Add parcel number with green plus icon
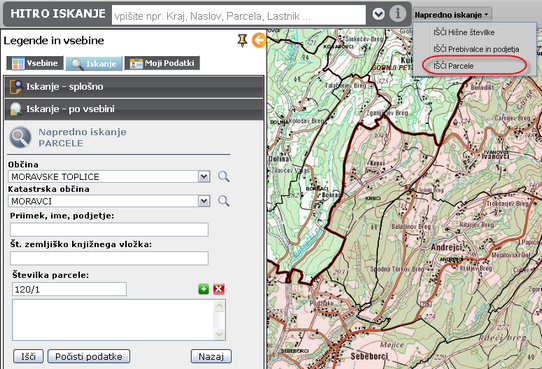This screenshot has height=369, width=542. pos(204,289)
